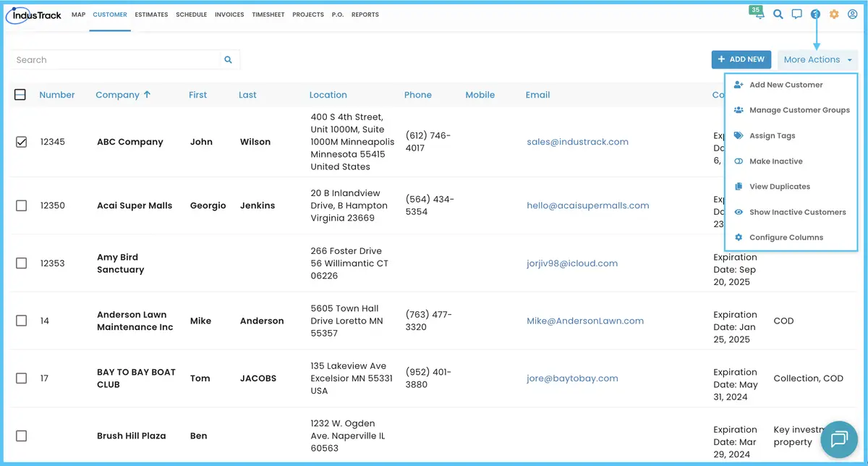
Task: Sort by the Email column header
Action: (538, 95)
